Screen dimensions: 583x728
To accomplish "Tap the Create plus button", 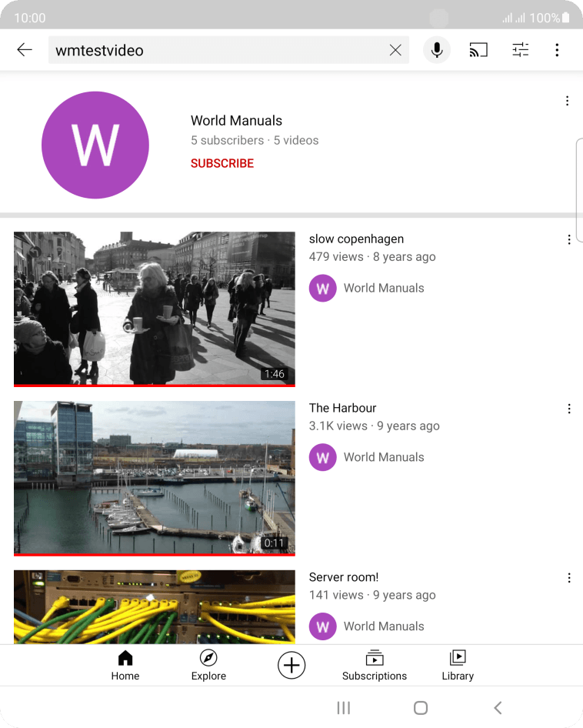I will point(291,666).
